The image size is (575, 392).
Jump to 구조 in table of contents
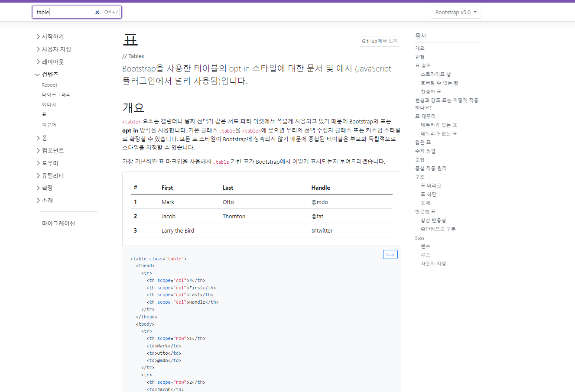click(420, 177)
